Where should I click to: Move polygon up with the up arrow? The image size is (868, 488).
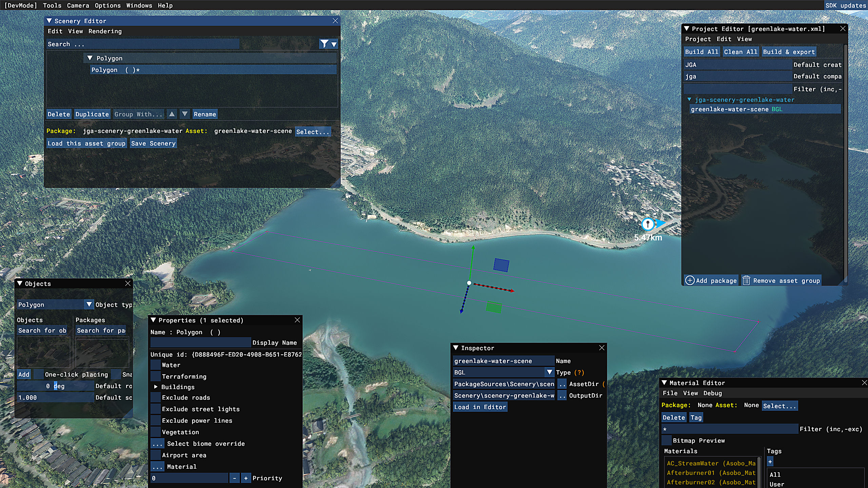click(x=172, y=114)
